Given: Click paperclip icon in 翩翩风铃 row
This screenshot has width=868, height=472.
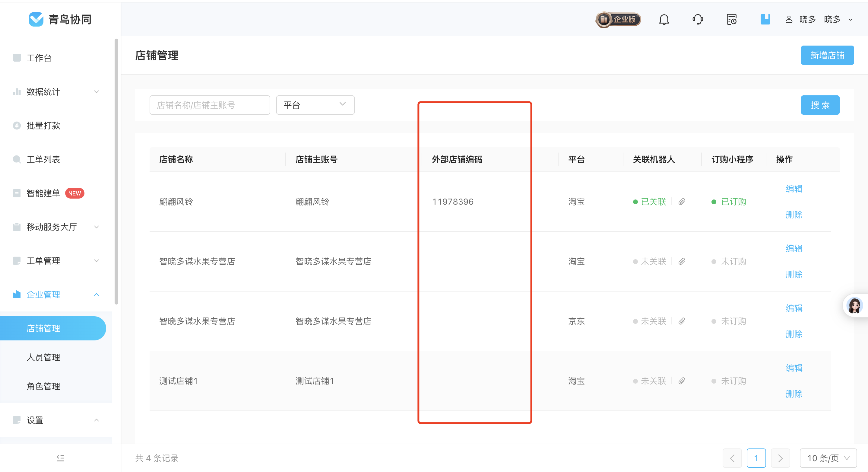Looking at the screenshot, I should pyautogui.click(x=682, y=202).
